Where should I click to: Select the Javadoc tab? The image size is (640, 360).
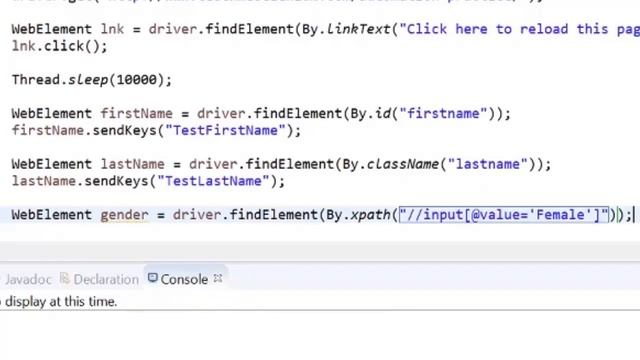pos(28,279)
